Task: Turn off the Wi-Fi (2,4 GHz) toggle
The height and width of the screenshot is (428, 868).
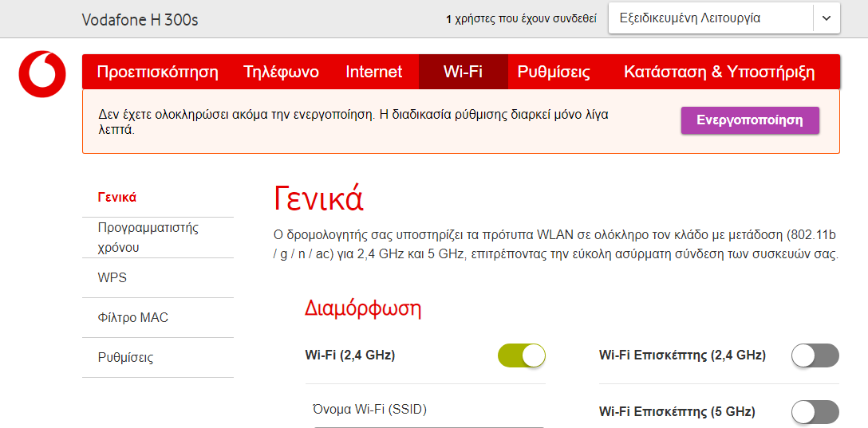Action: [x=522, y=355]
